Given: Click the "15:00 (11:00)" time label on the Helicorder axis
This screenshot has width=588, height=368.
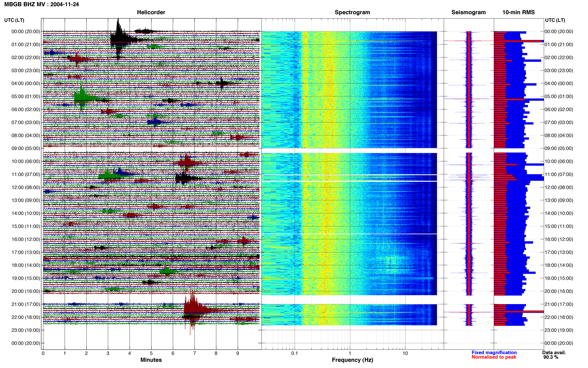Looking at the screenshot, I should 26,226.
